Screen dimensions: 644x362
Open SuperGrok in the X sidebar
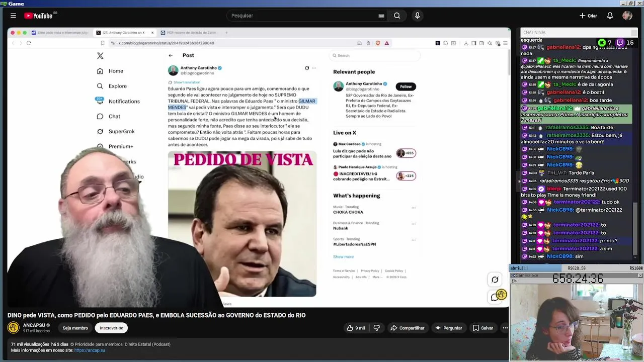point(116,131)
